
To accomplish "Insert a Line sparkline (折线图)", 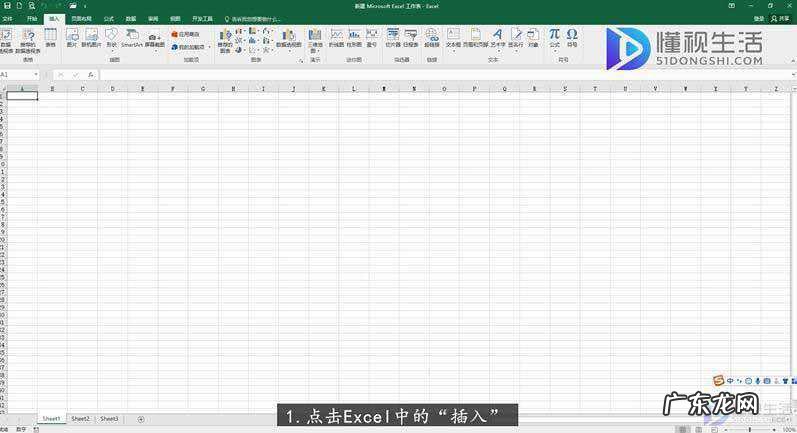I will 336,38.
